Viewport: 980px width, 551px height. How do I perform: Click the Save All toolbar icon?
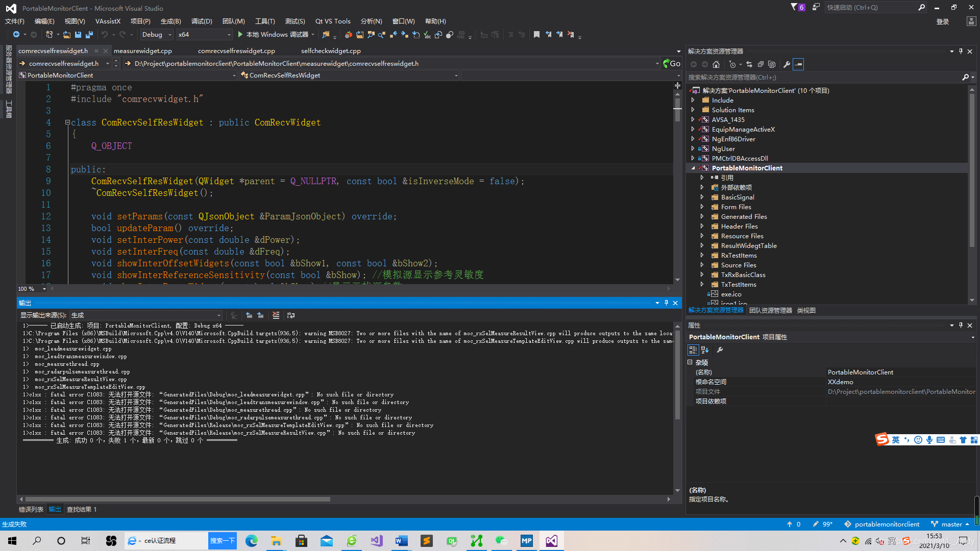coord(89,35)
